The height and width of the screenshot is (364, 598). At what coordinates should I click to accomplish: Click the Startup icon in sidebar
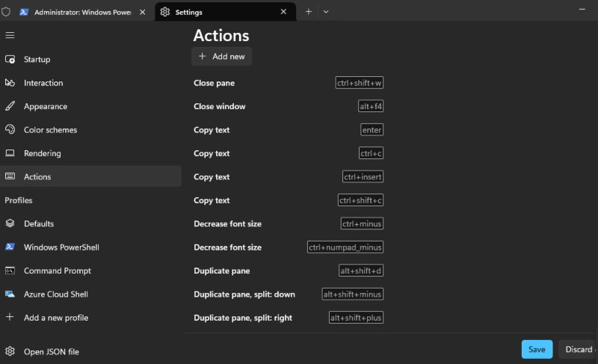[10, 60]
